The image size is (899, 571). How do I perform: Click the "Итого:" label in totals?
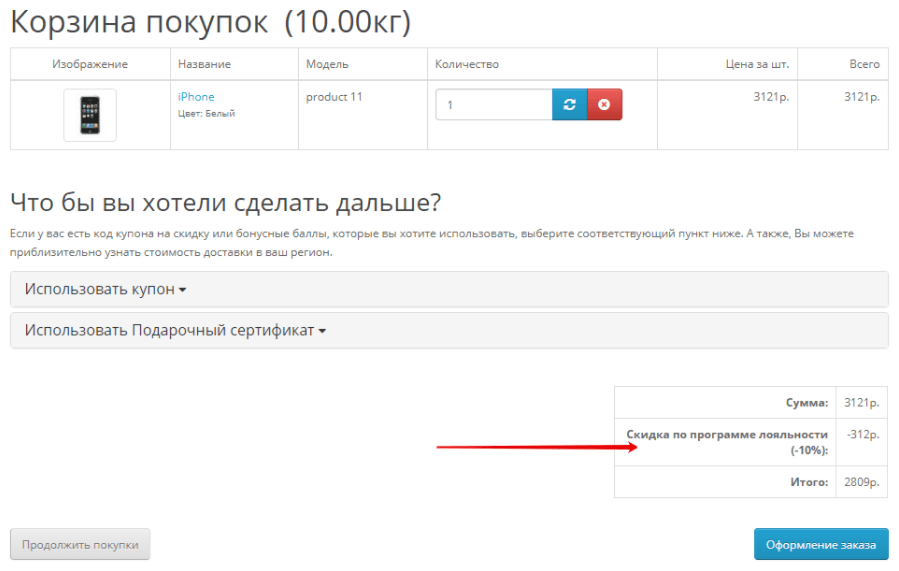tap(809, 482)
